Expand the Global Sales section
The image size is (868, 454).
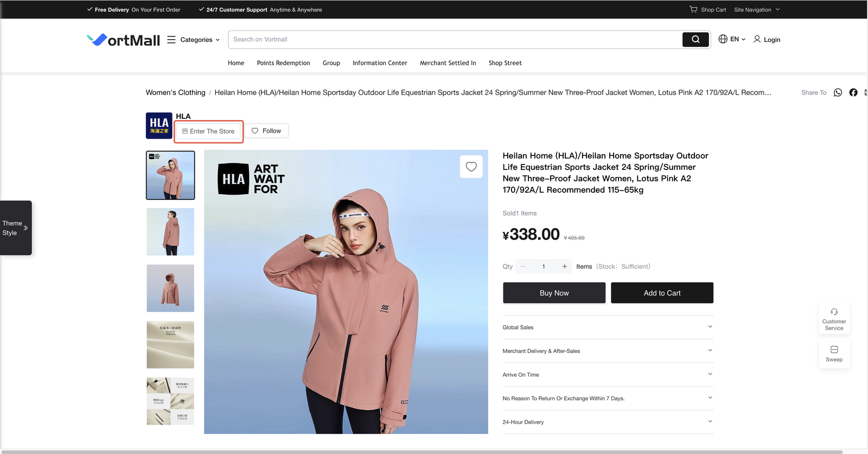coord(608,327)
